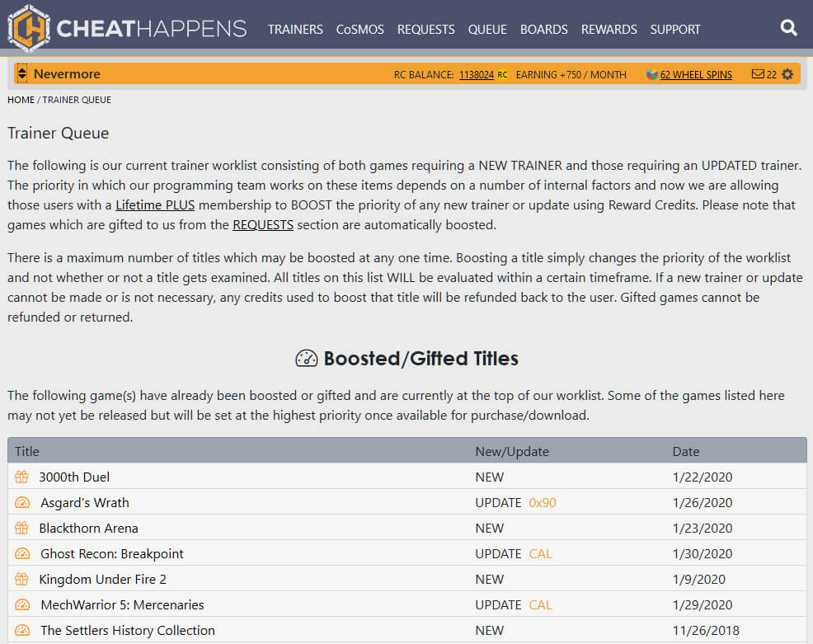
Task: Click the EARNING +750 / MONTH text
Action: pos(571,75)
